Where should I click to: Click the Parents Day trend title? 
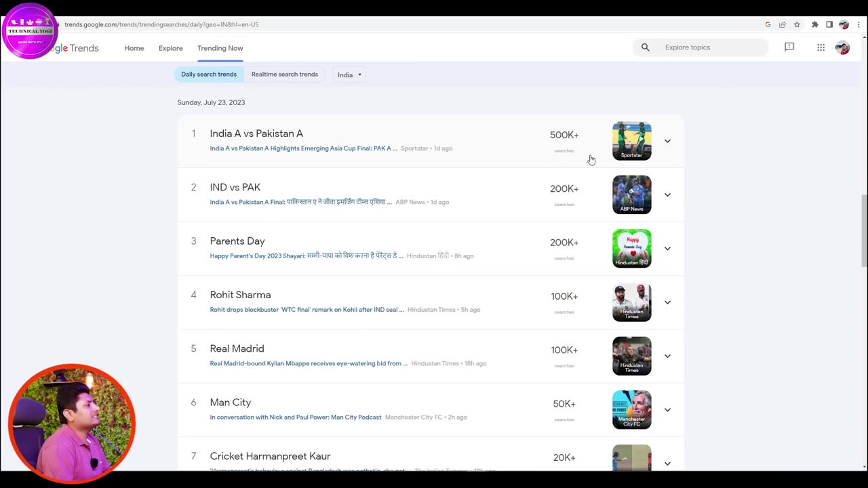(237, 241)
